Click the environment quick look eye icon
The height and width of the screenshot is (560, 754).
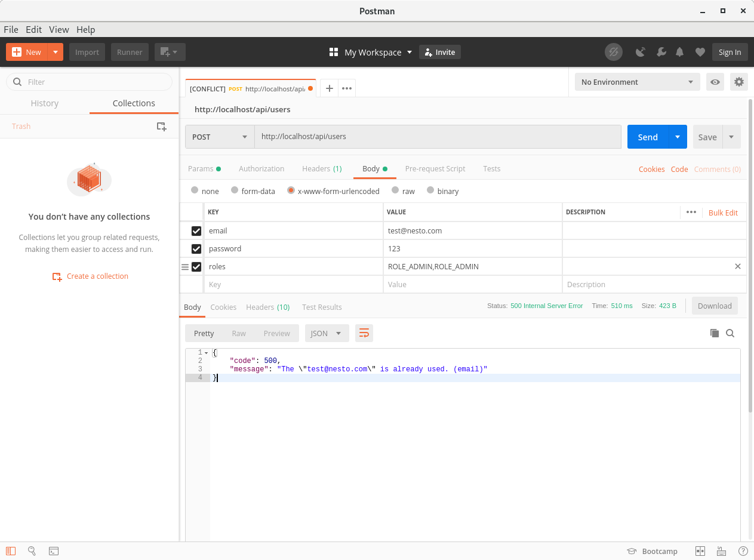coord(715,82)
